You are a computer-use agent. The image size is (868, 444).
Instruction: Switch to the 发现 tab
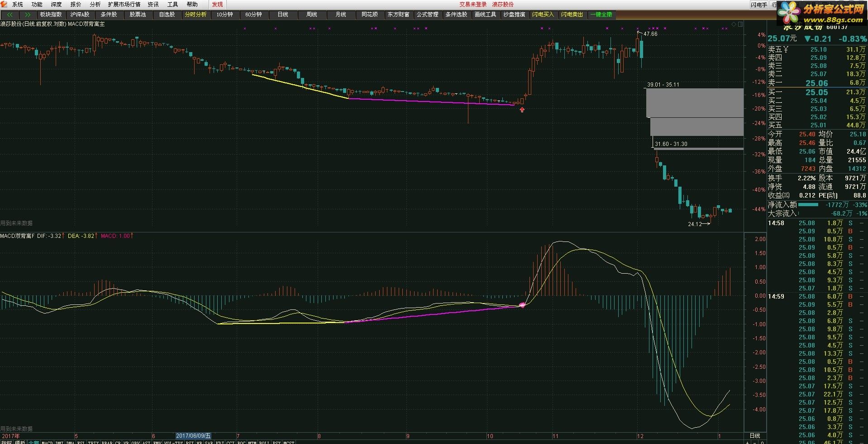click(217, 4)
